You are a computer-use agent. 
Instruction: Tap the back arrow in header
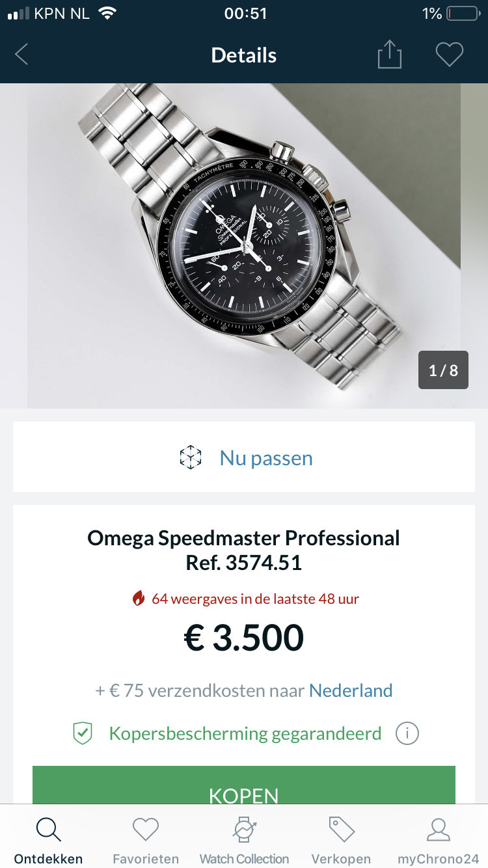[21, 55]
